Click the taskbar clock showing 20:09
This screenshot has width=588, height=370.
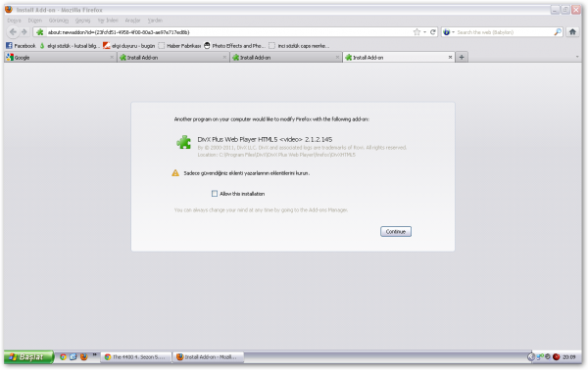tap(568, 357)
